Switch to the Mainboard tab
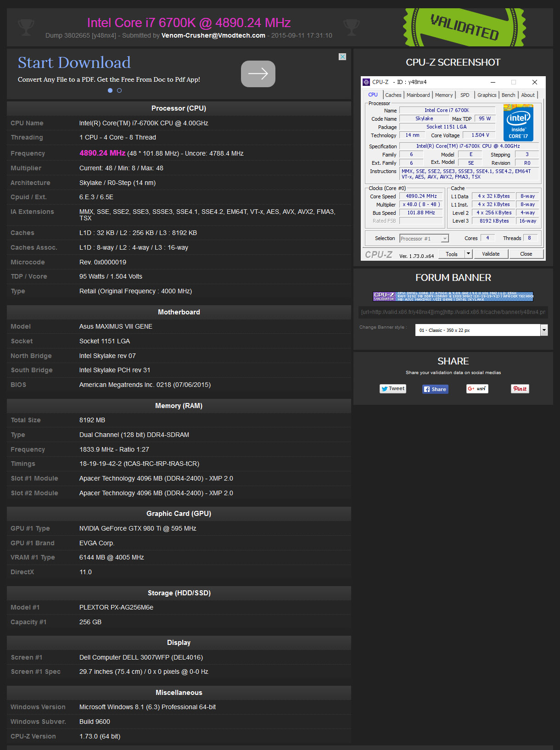The width and height of the screenshot is (560, 750). (x=418, y=95)
